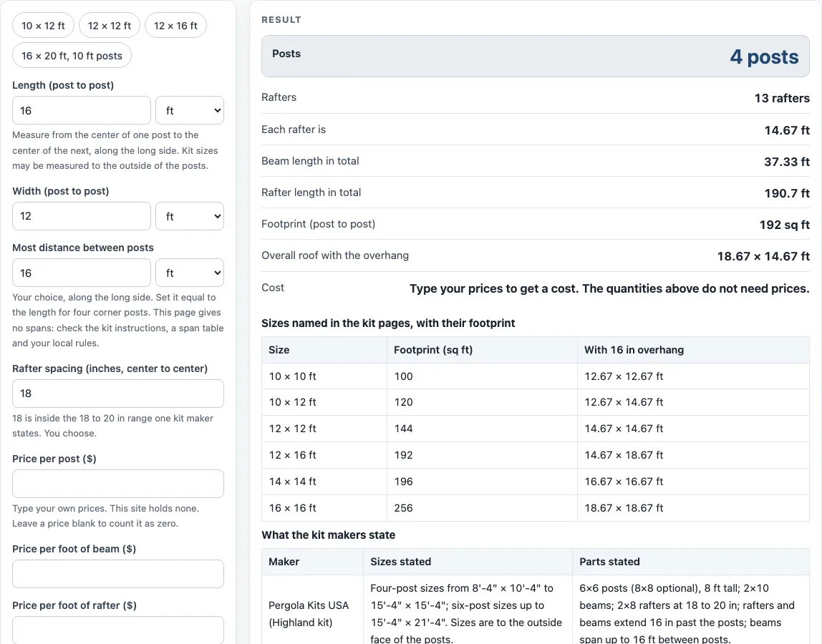The width and height of the screenshot is (822, 644).
Task: Click the 'Footprint (sq ft)' column header
Action: click(483, 349)
